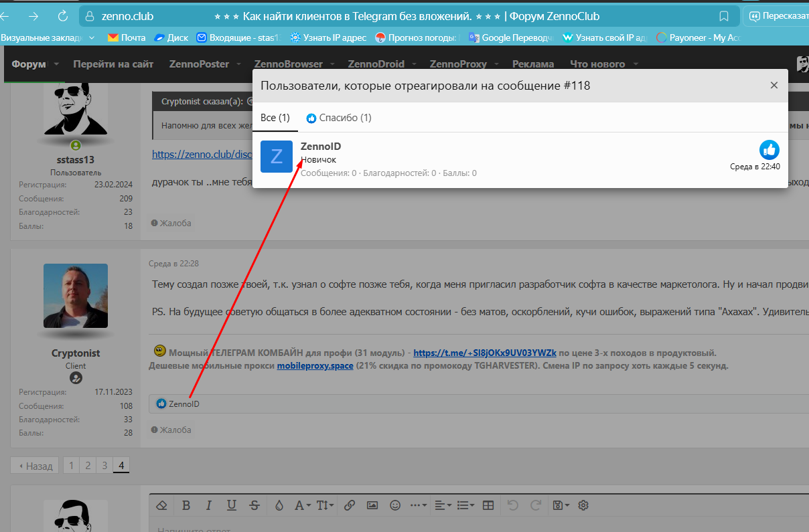Open the font size dropdown
This screenshot has height=532, width=809.
coord(325,505)
